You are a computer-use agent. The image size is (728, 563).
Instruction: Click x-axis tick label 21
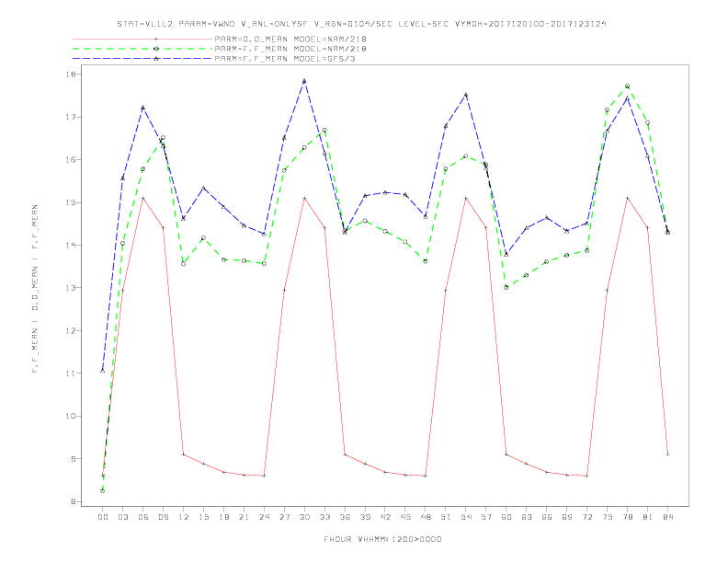click(x=244, y=517)
